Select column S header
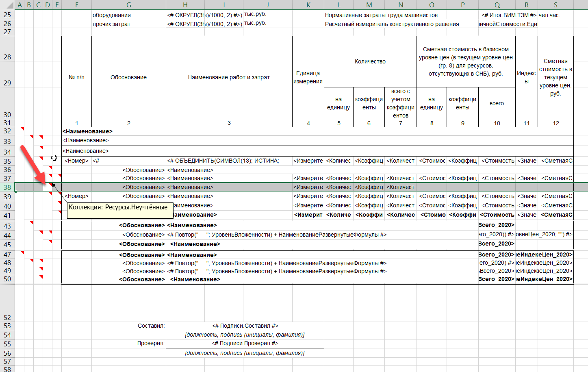This screenshot has width=588, height=372. coord(555,5)
